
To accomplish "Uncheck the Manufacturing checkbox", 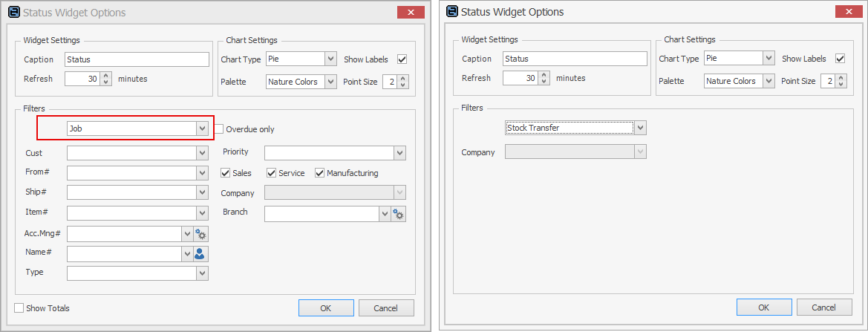I will pyautogui.click(x=319, y=172).
